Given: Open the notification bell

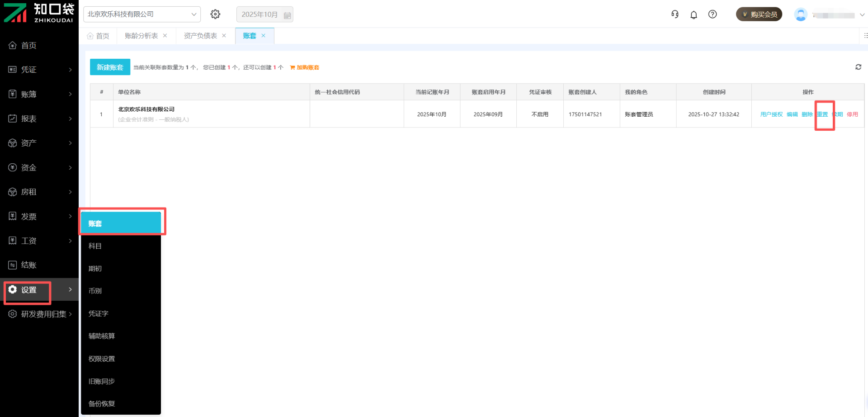Looking at the screenshot, I should (x=693, y=15).
